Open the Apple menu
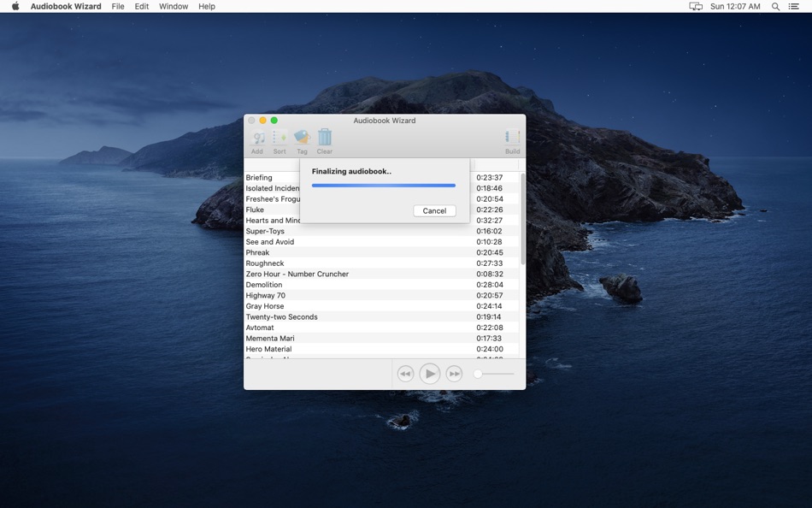Screen dimensions: 812x508 (15, 6)
